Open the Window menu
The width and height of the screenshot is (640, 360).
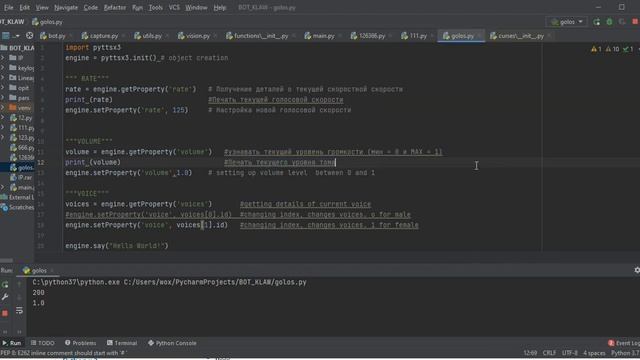(x=196, y=7)
